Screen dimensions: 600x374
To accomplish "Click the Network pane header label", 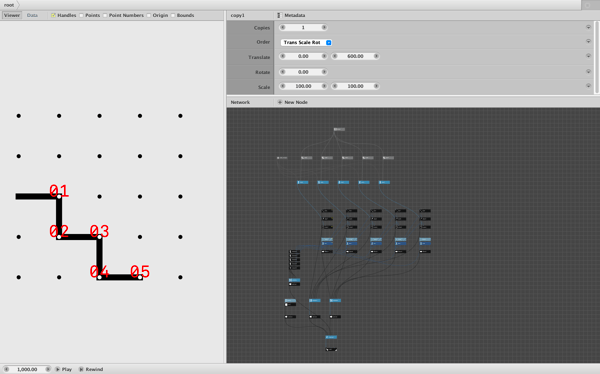I will coord(240,102).
